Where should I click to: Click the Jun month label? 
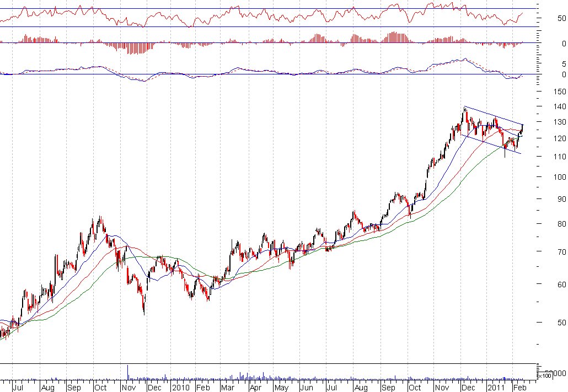coord(307,388)
